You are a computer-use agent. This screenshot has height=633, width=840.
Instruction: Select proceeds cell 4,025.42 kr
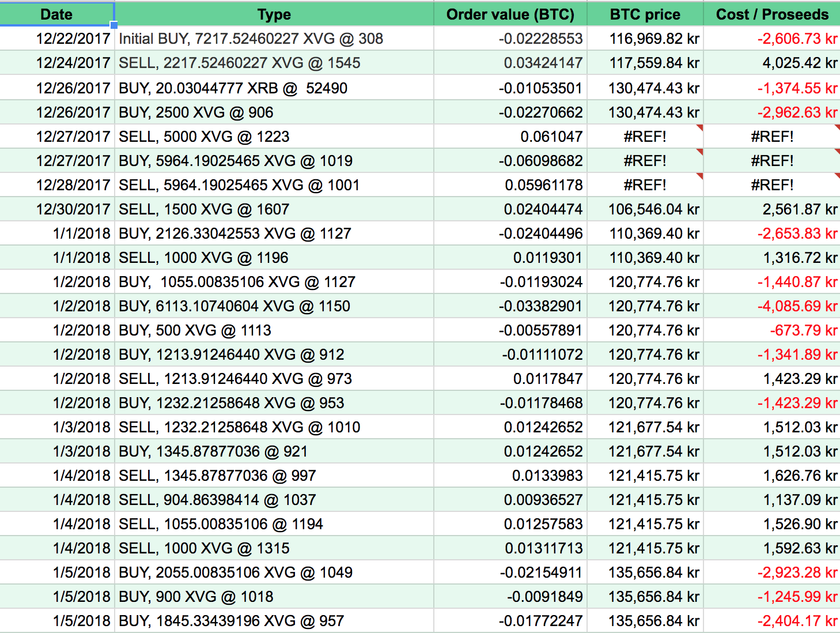click(x=772, y=63)
